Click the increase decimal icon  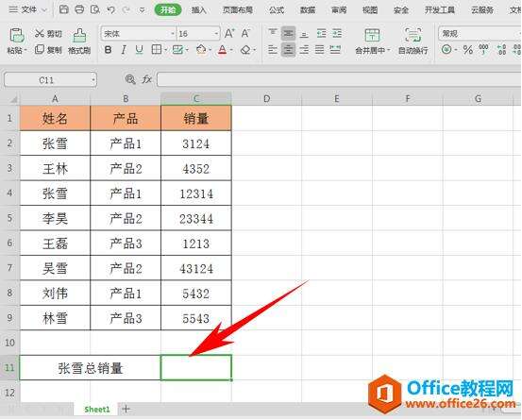pos(501,50)
